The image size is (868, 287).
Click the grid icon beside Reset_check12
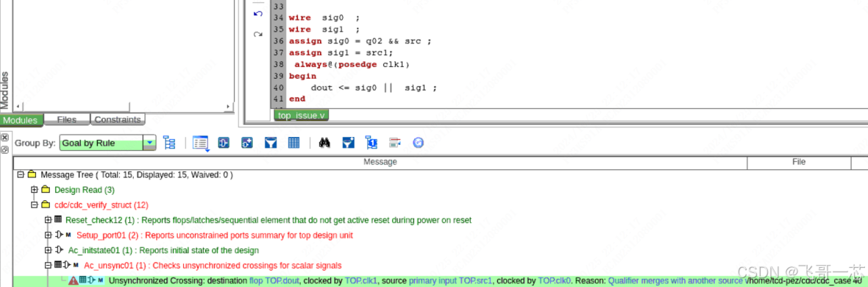tap(58, 219)
